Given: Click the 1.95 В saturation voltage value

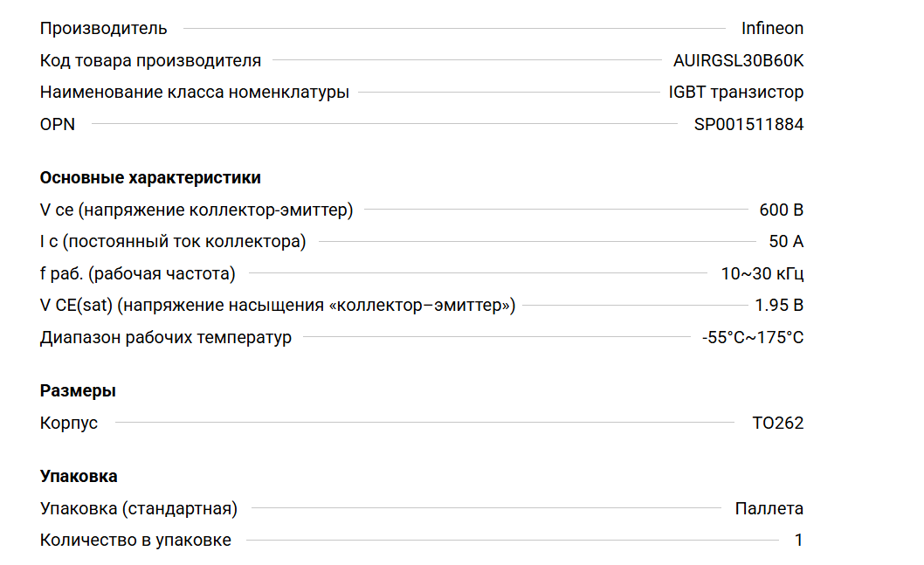Looking at the screenshot, I should [779, 306].
